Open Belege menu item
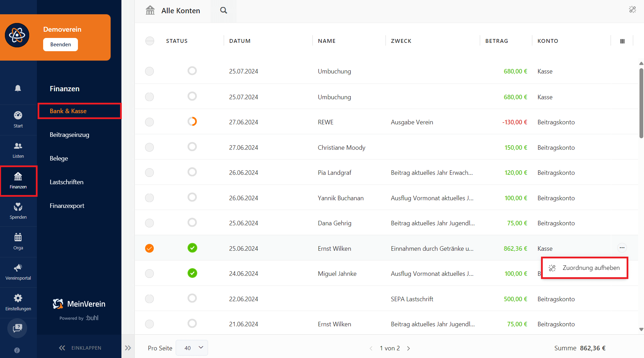This screenshot has height=358, width=644. coord(59,158)
